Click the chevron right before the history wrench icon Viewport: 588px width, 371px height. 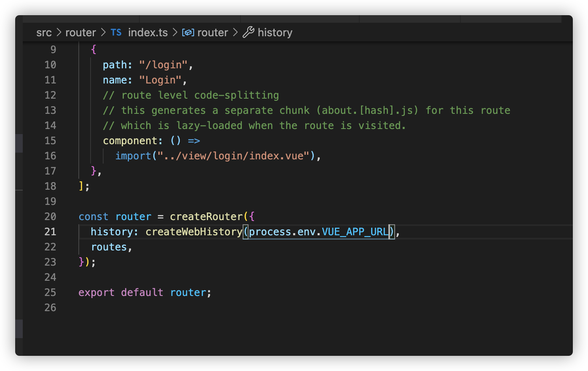(235, 32)
